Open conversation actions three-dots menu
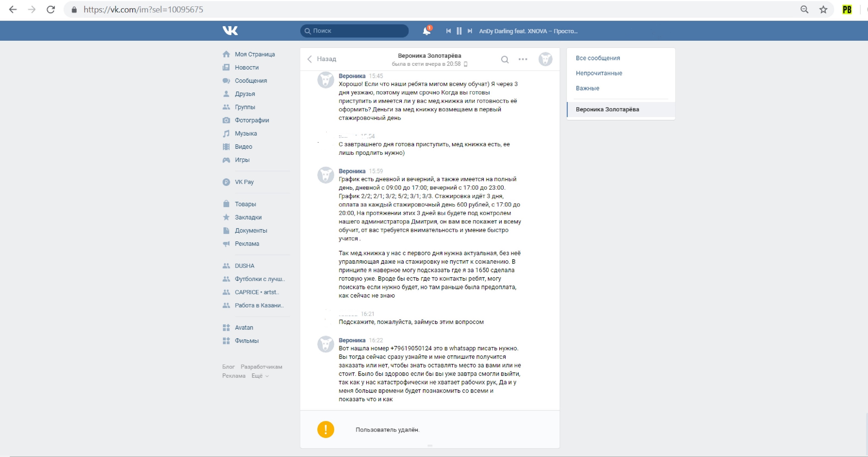The image size is (868, 457). [x=523, y=59]
